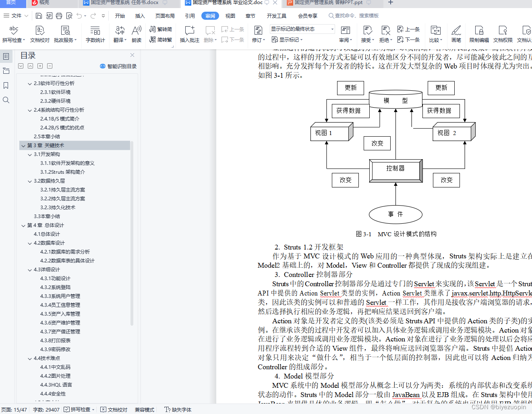Click the 翻译 translate tool
The height and width of the screenshot is (414, 532).
point(120,34)
